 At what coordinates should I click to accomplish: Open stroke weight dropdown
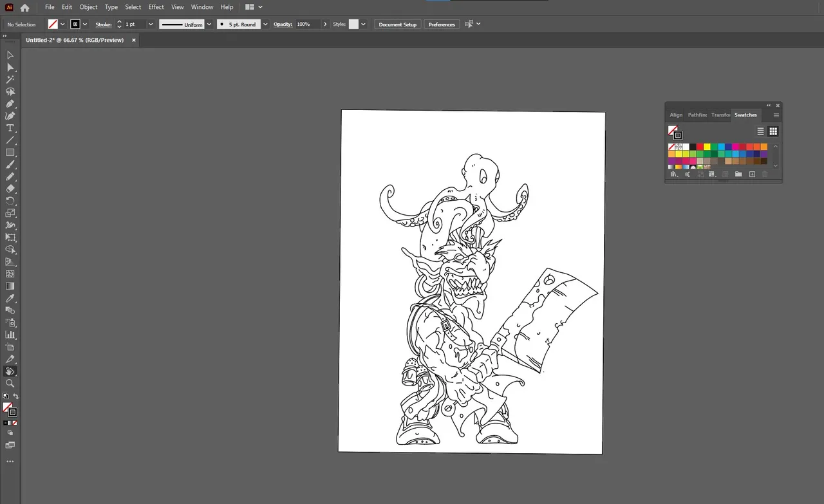tap(151, 24)
